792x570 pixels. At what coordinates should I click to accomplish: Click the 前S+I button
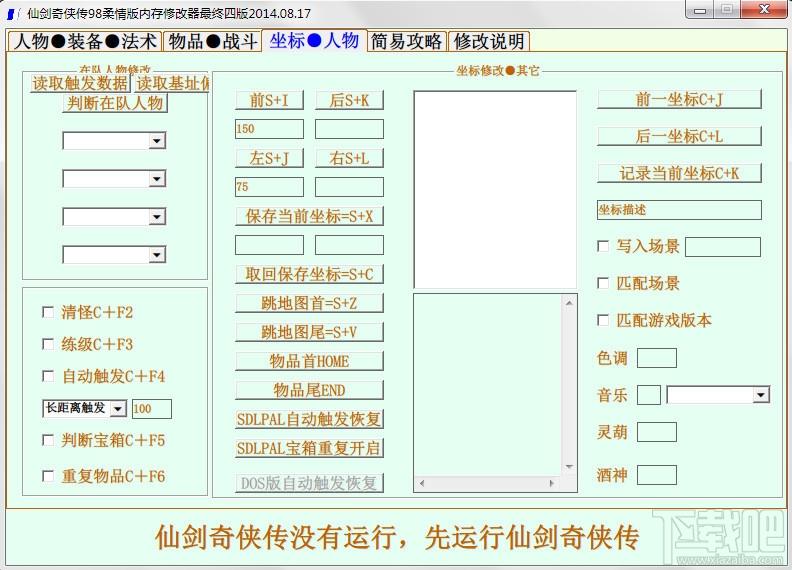coord(269,100)
